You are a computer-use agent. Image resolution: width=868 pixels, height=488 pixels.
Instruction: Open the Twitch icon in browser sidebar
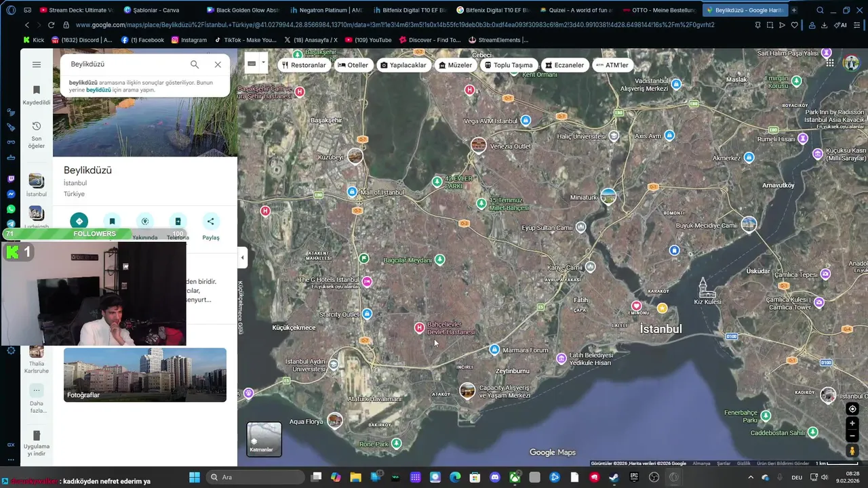(11, 180)
